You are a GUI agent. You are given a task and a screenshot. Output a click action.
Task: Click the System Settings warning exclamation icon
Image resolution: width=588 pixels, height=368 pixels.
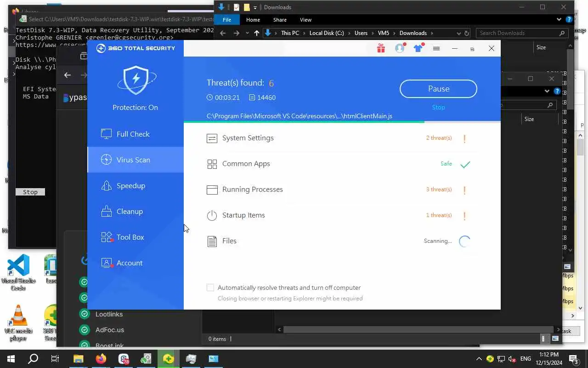click(464, 138)
